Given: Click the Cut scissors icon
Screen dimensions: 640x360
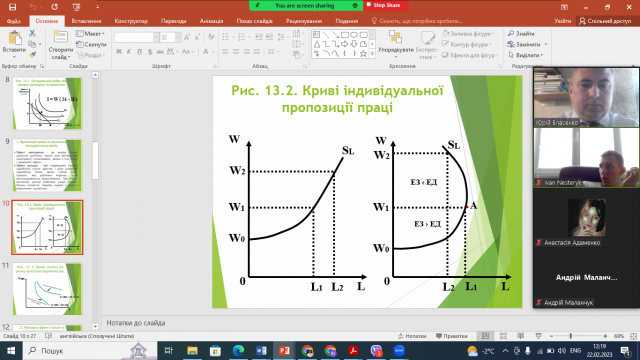Looking at the screenshot, I should coord(32,34).
